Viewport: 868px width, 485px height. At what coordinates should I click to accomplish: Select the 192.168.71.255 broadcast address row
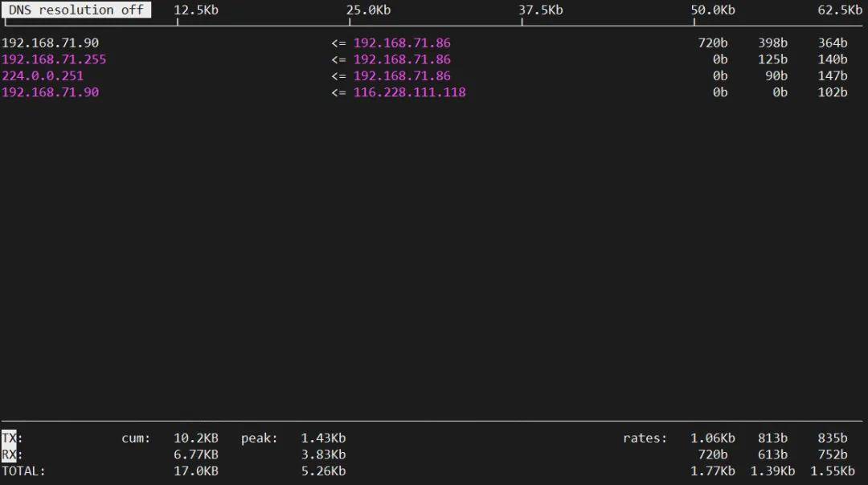click(54, 59)
